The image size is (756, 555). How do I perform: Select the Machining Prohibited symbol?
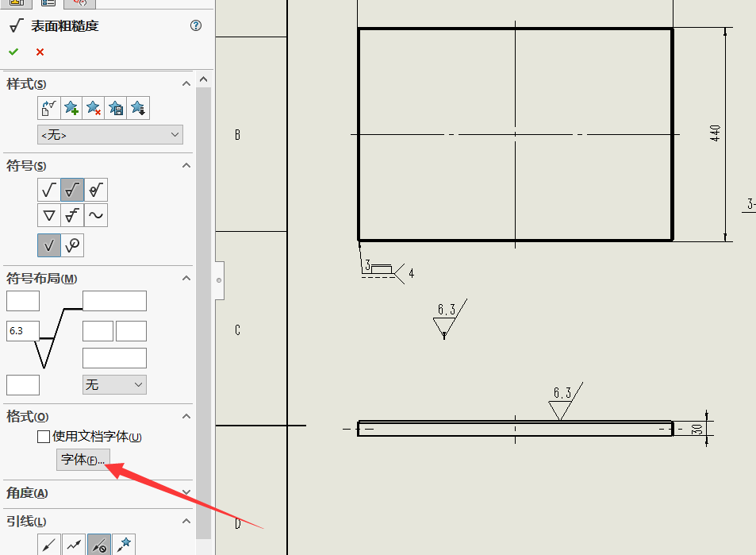point(96,190)
